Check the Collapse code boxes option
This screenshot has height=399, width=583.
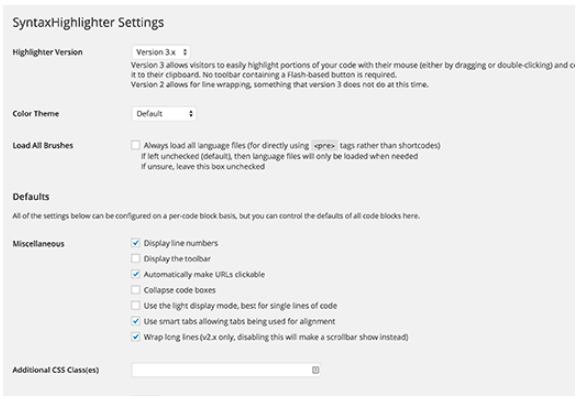point(136,290)
